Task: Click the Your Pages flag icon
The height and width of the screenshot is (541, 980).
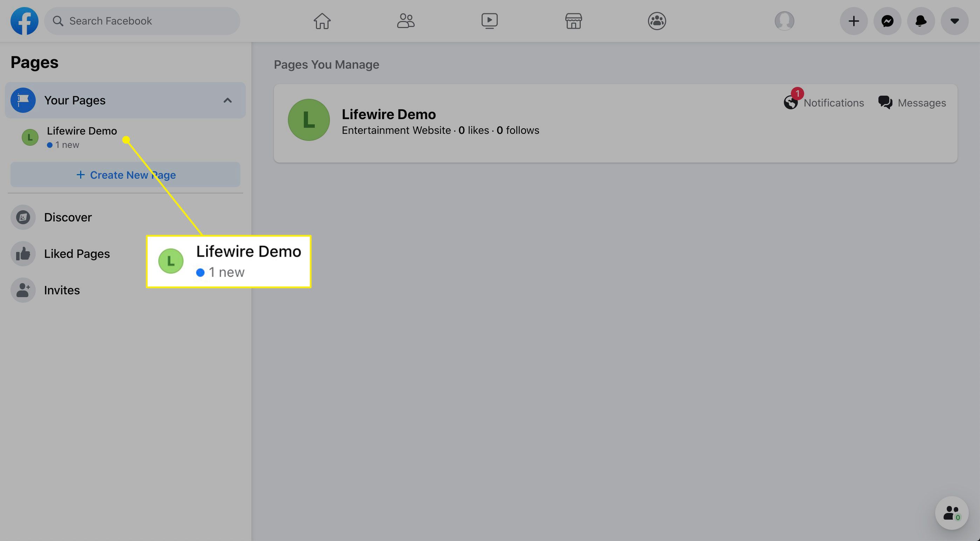Action: pyautogui.click(x=23, y=100)
